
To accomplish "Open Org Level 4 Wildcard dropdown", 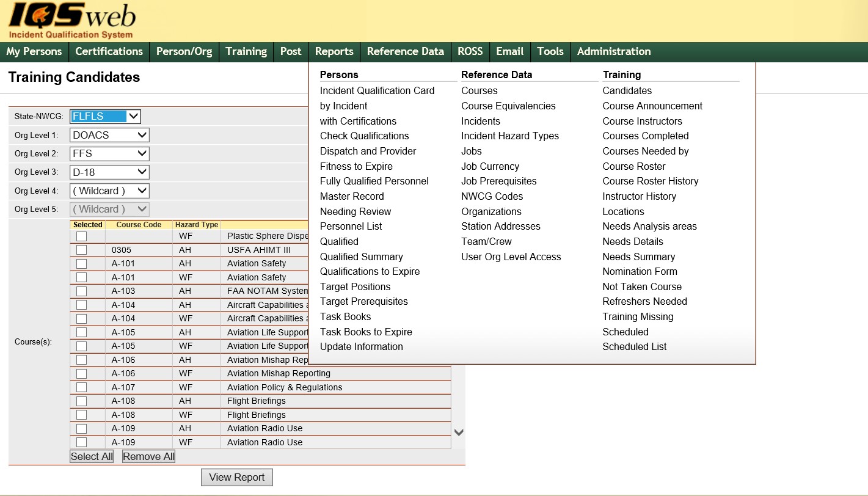I will click(109, 191).
